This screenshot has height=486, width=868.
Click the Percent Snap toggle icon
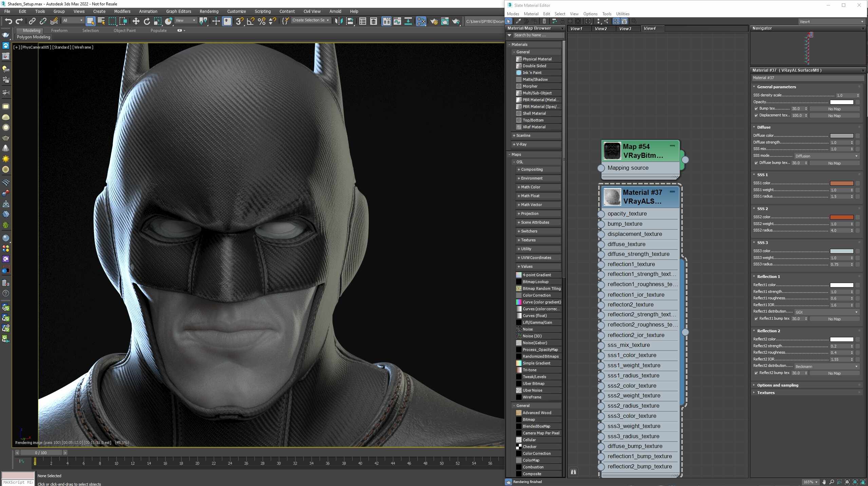pos(261,21)
